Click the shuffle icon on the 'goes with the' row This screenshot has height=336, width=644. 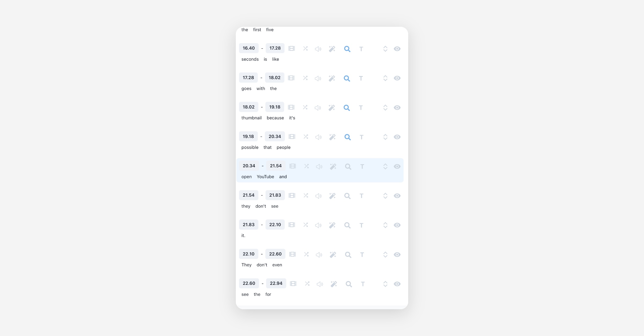click(305, 78)
